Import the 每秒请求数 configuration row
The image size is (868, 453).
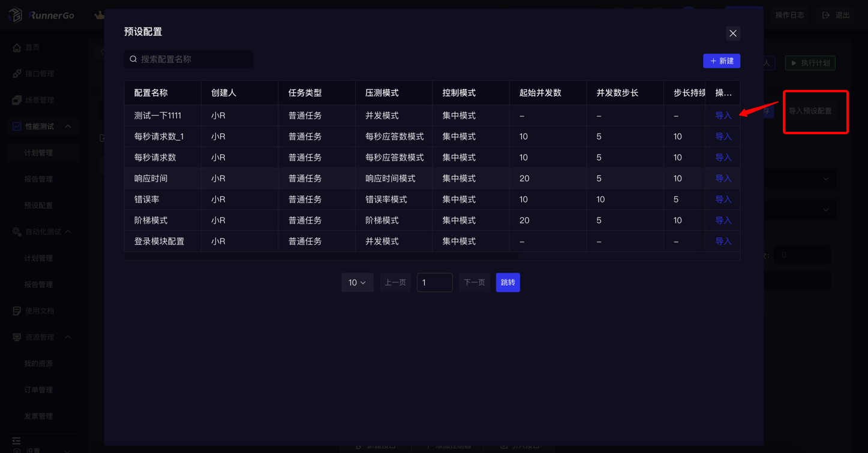click(723, 158)
